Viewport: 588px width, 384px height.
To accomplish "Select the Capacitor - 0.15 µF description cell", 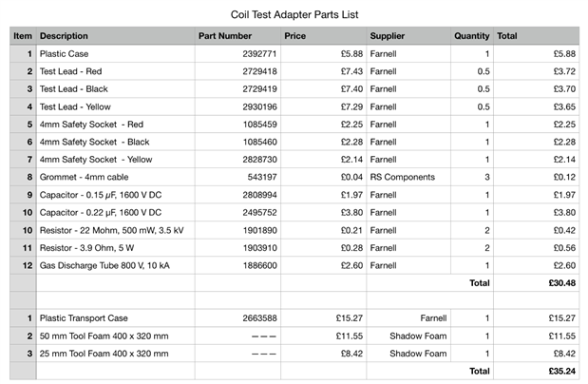I will (x=101, y=195).
